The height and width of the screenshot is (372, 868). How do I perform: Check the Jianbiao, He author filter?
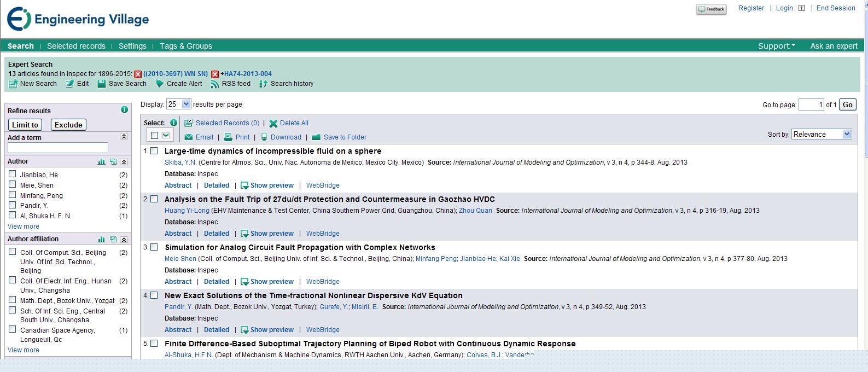coord(12,174)
